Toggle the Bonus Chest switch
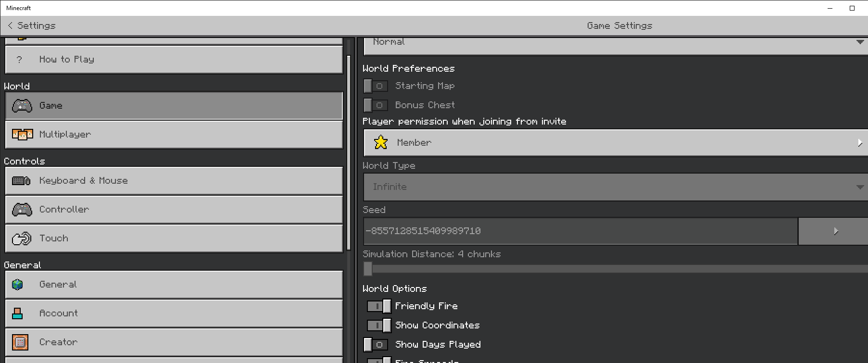This screenshot has height=363, width=868. (376, 105)
